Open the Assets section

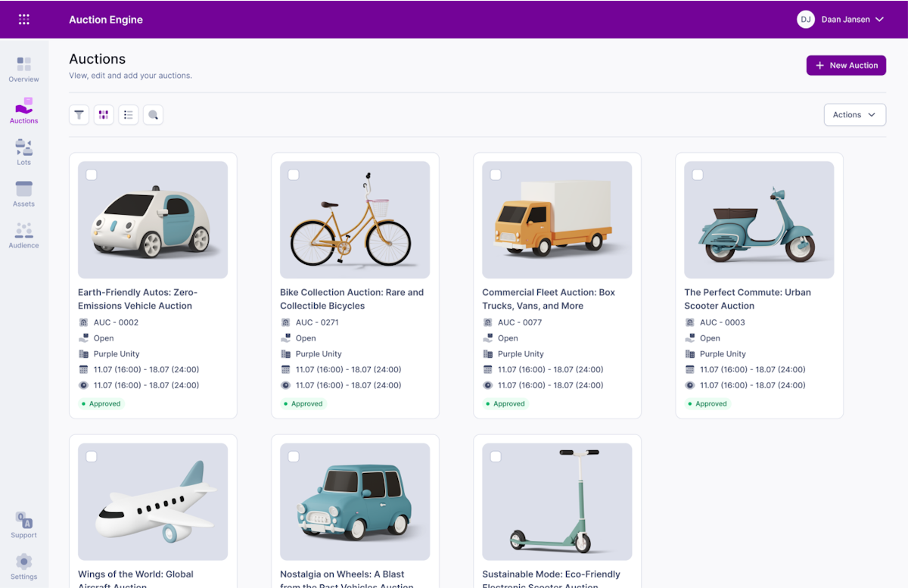tap(23, 194)
